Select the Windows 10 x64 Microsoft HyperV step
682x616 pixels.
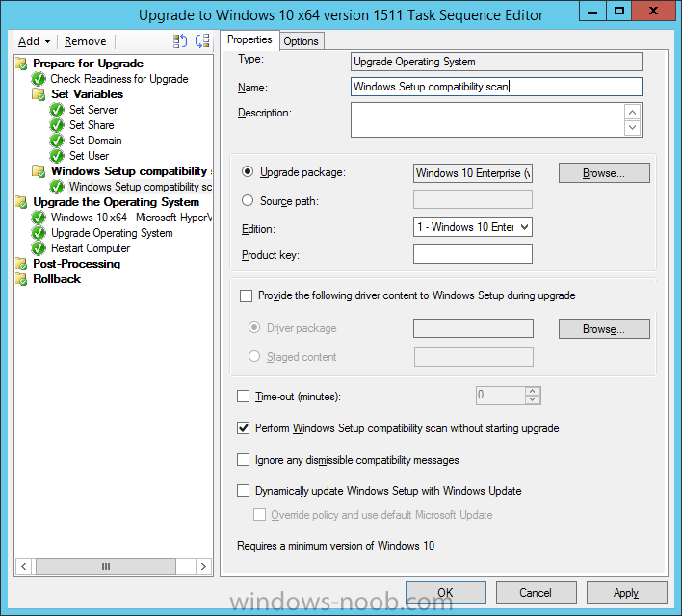131,218
